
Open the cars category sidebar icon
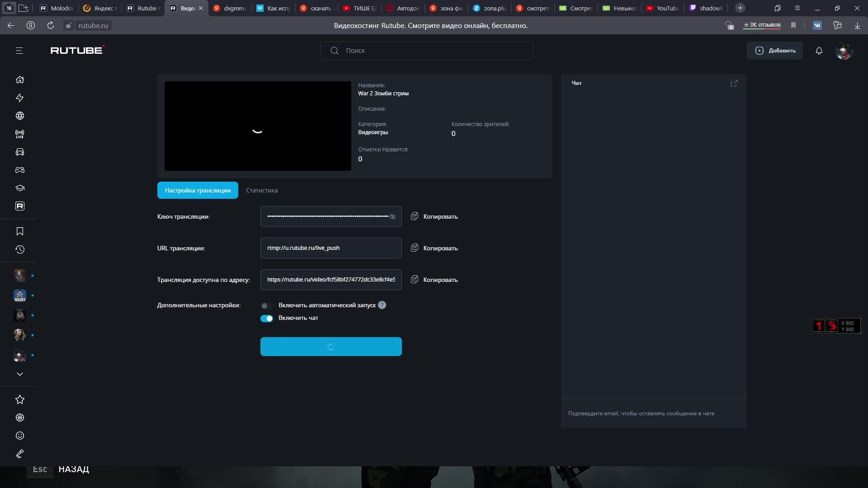pos(19,152)
